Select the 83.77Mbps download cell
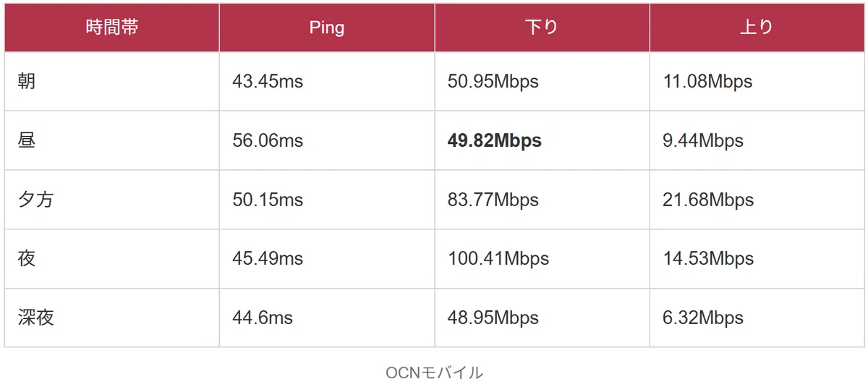The width and height of the screenshot is (868, 387). click(493, 200)
